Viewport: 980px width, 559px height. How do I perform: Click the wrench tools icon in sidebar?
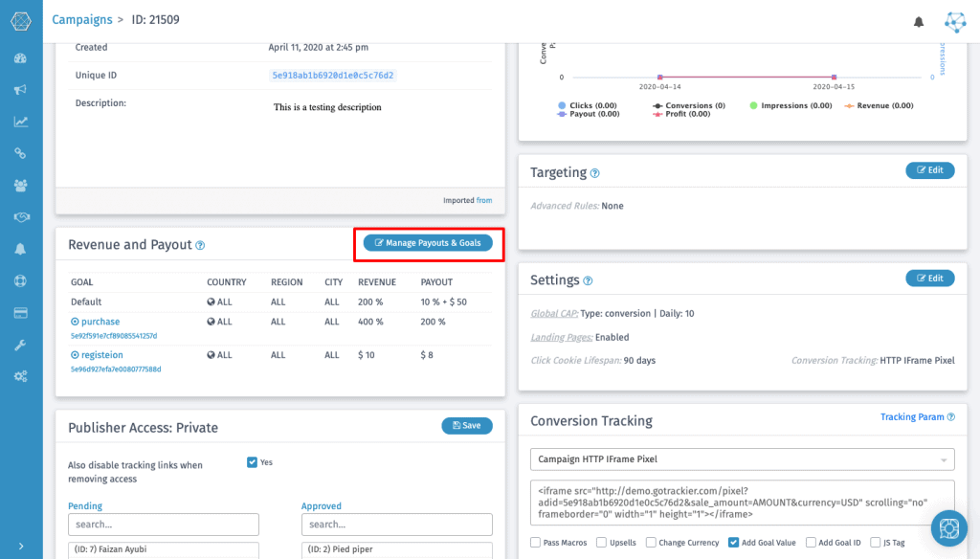(20, 345)
